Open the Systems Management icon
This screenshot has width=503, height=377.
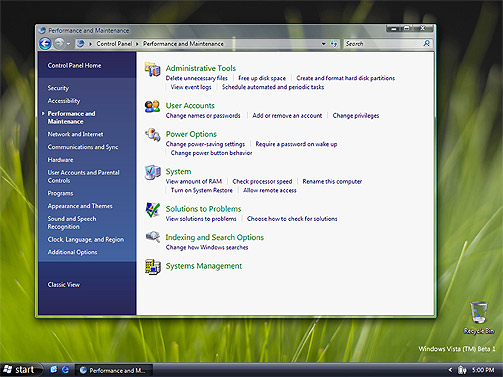[153, 267]
